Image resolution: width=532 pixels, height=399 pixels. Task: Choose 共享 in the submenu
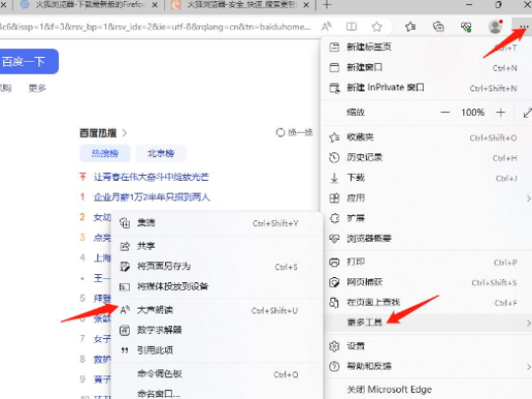(x=217, y=246)
